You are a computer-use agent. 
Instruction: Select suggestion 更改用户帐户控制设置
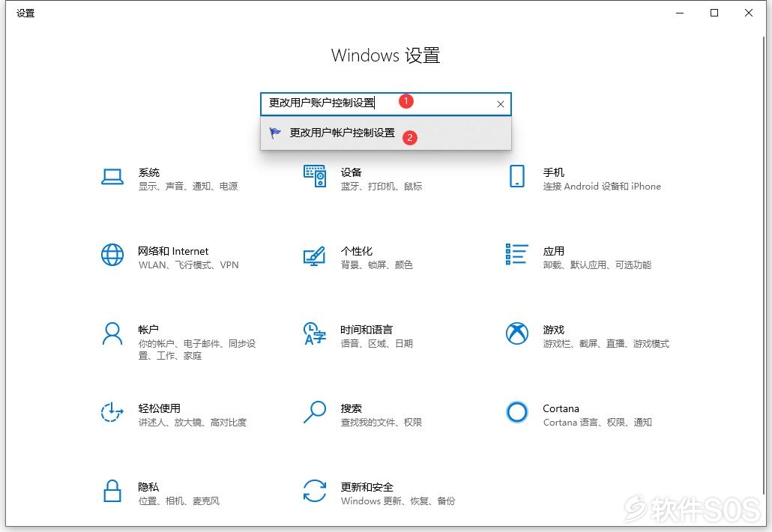tap(385, 133)
